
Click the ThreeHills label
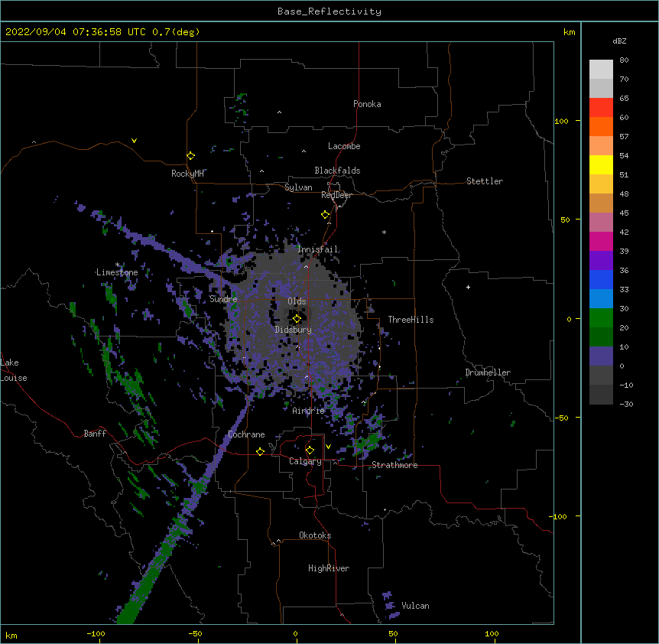tap(411, 320)
